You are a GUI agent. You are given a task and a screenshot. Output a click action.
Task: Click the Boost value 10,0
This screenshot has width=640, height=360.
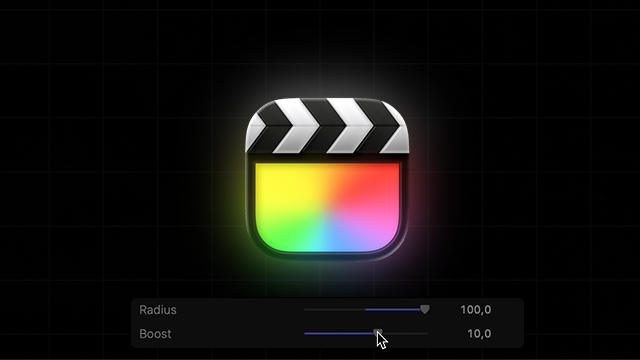[479, 334]
